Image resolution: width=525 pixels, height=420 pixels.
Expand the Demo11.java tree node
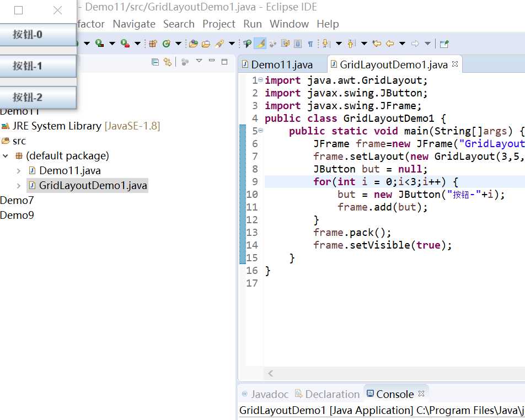[x=19, y=171]
